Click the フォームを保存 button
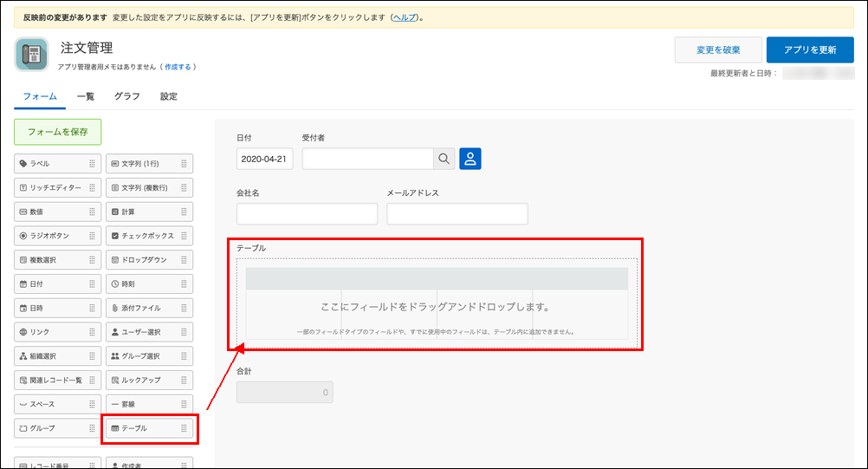This screenshot has width=868, height=469. (x=57, y=132)
